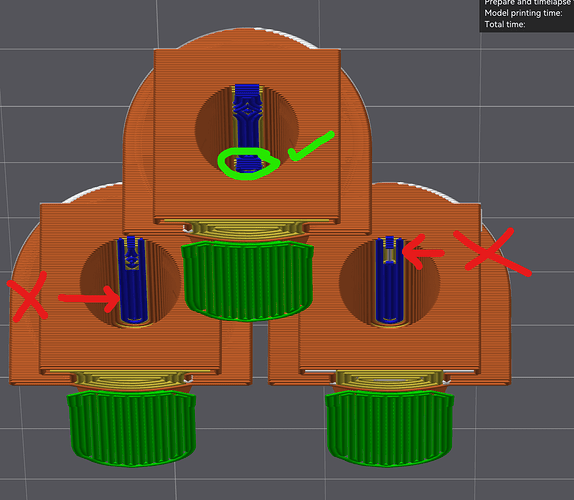Click the red X on the right model

coord(492,251)
